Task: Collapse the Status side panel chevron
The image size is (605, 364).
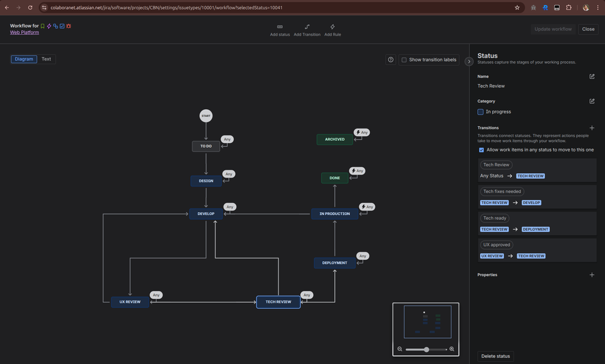Action: point(469,61)
